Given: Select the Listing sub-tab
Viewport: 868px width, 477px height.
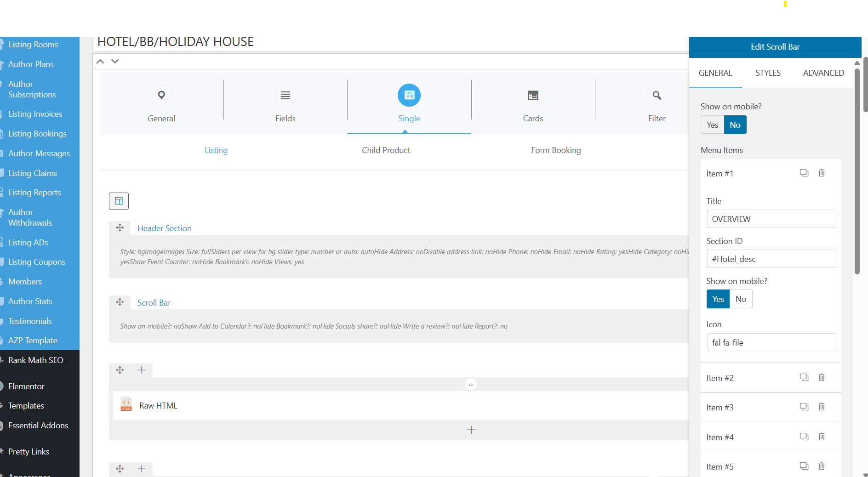Looking at the screenshot, I should 216,150.
